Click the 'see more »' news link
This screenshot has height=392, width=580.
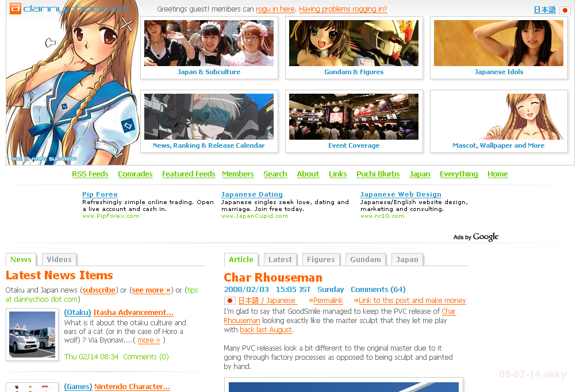click(151, 290)
